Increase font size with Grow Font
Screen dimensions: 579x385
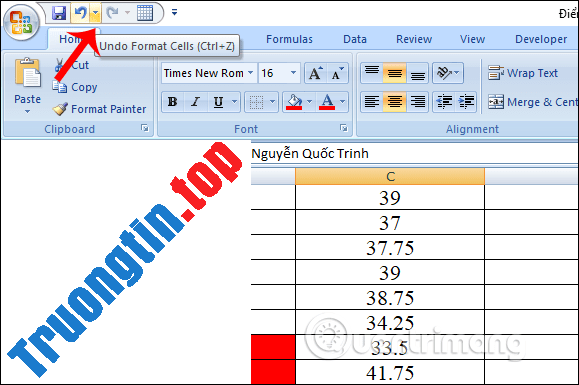pyautogui.click(x=315, y=73)
